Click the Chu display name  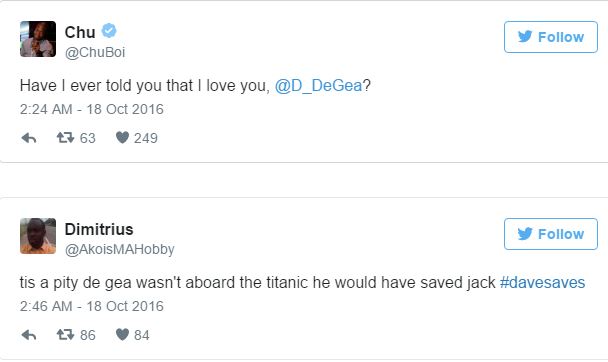pyautogui.click(x=80, y=32)
